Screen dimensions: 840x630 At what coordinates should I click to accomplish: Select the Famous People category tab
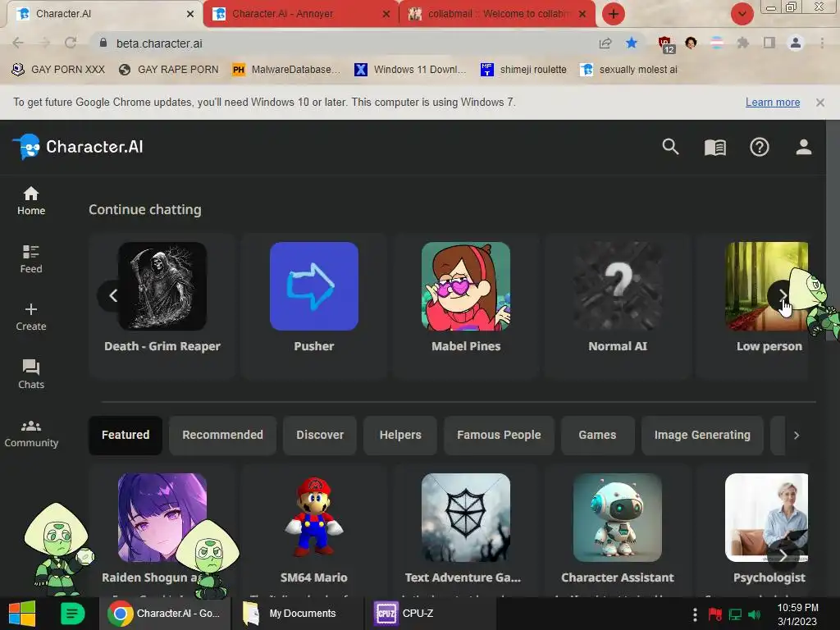[499, 435]
